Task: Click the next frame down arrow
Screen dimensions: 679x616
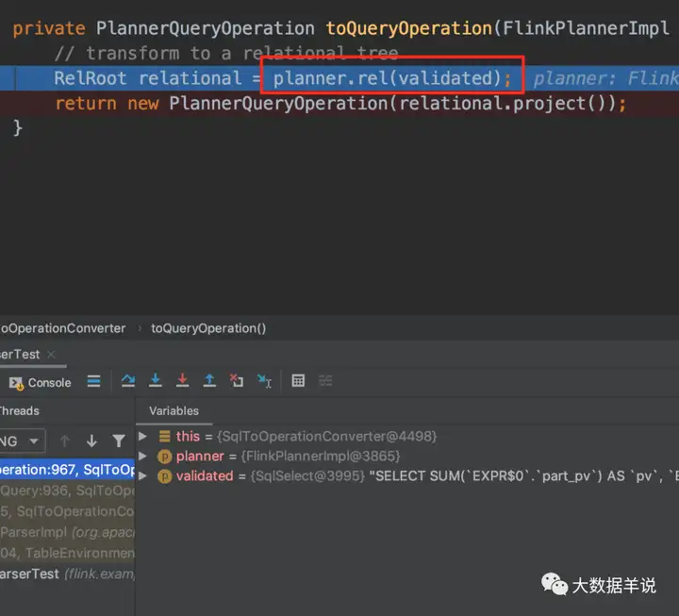Action: pos(91,441)
